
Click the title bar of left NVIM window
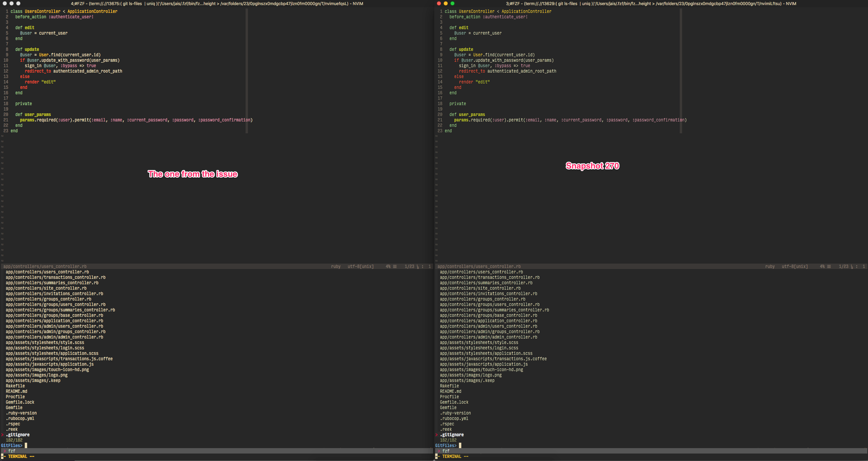pyautogui.click(x=217, y=3)
